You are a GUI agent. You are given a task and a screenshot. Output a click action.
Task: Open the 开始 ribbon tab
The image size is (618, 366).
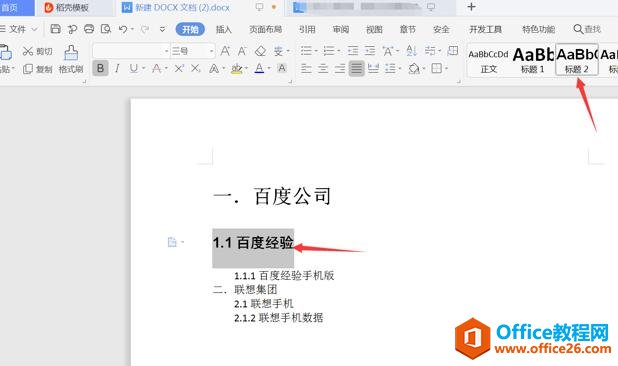coord(190,29)
